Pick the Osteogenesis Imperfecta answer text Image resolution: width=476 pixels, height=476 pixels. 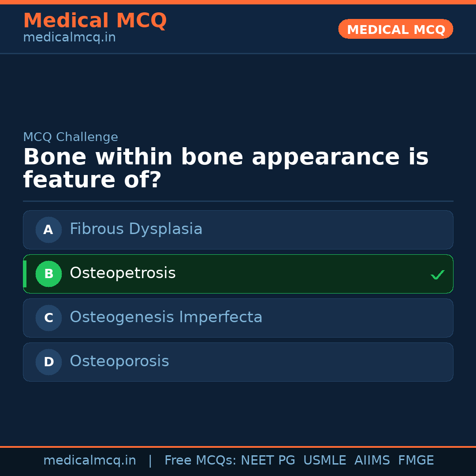(x=166, y=317)
